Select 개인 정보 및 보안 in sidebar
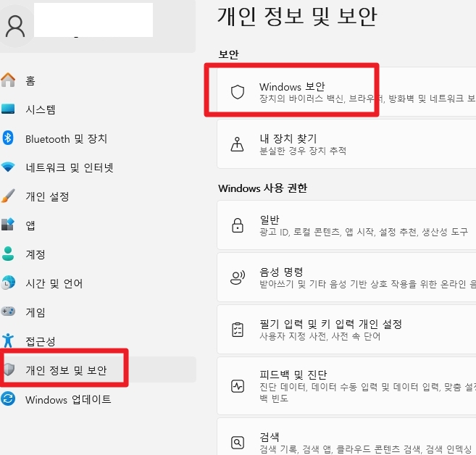The image size is (476, 455). pyautogui.click(x=66, y=370)
